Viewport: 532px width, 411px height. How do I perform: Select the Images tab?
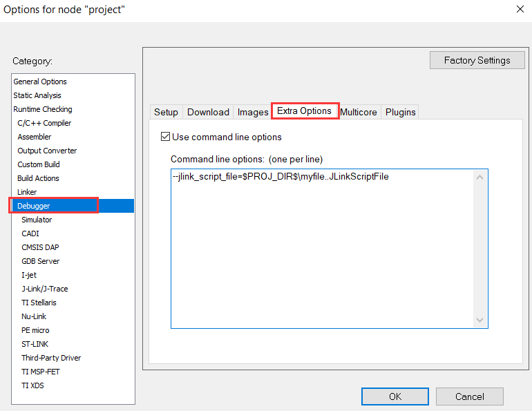[x=252, y=112]
